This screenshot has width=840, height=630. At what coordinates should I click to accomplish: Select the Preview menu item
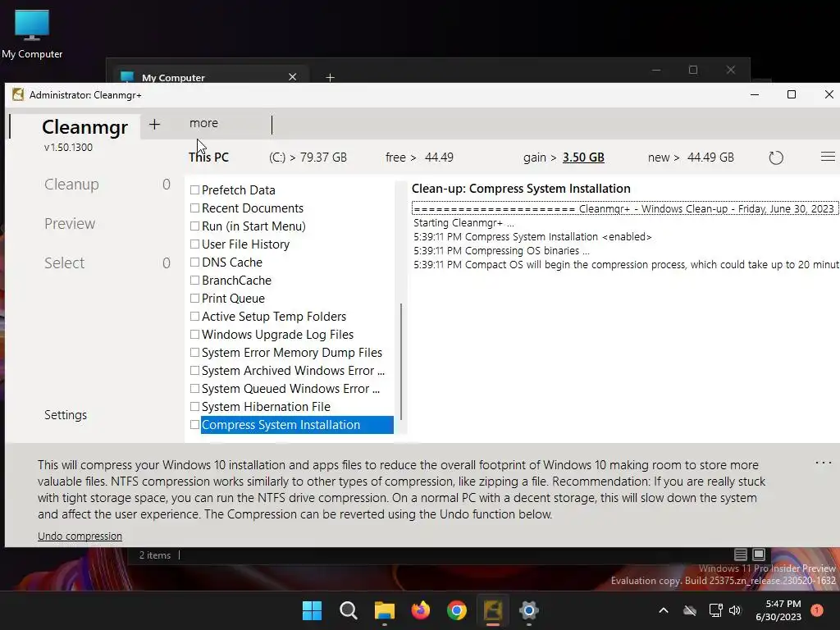(x=70, y=223)
